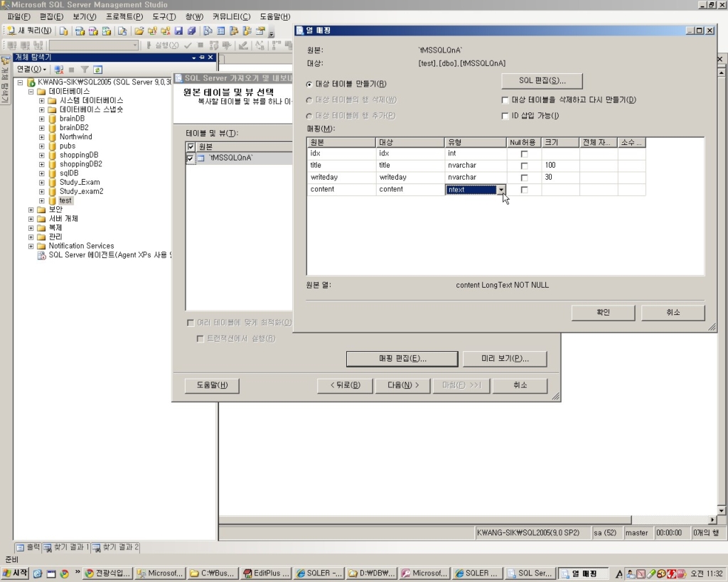
Task: Click the 매핑 편집(E)... button
Action: [x=402, y=359]
